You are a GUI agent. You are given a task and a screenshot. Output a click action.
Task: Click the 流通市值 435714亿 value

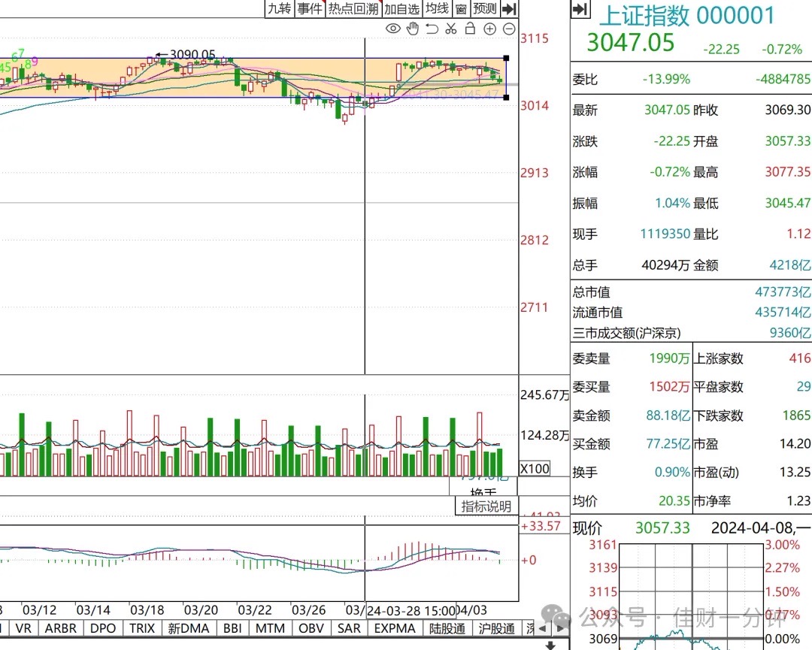click(783, 312)
